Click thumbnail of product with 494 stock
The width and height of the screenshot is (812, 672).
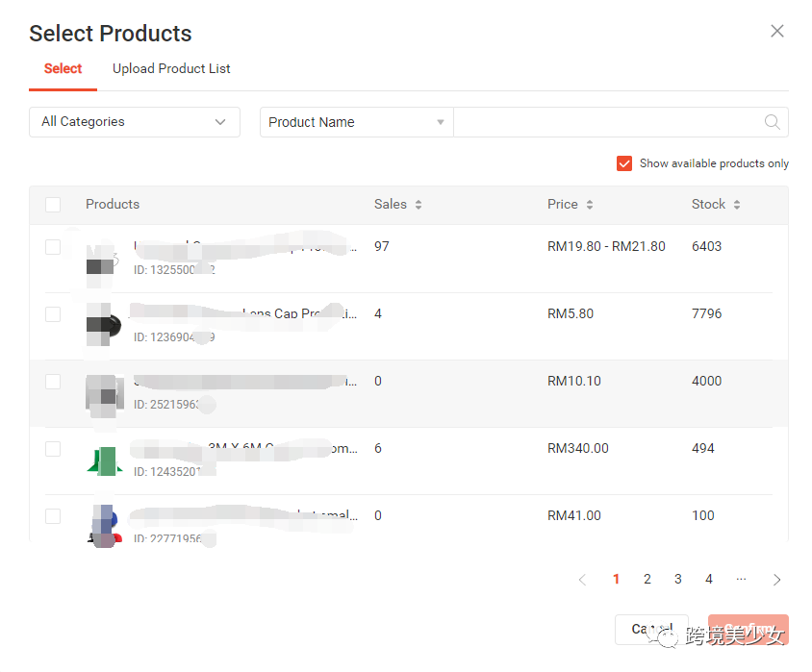(x=104, y=460)
